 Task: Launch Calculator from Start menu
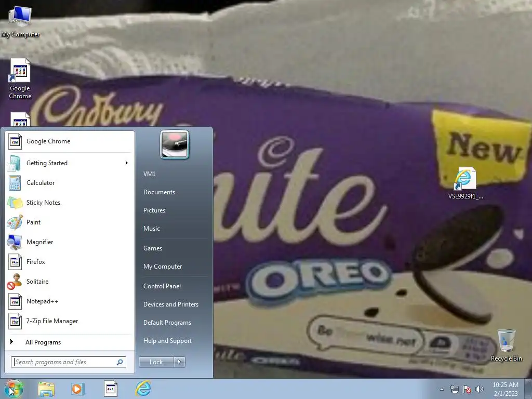70,183
